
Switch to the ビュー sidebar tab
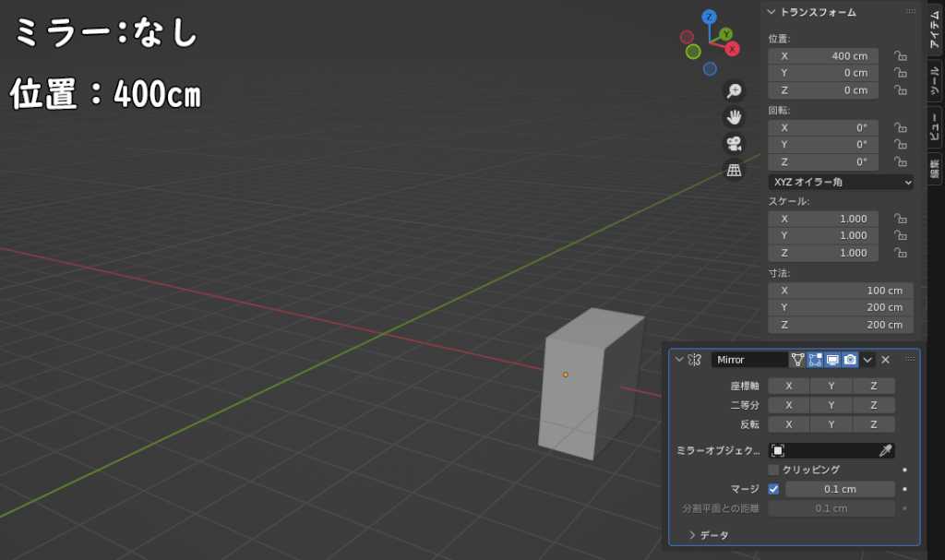coord(935,126)
